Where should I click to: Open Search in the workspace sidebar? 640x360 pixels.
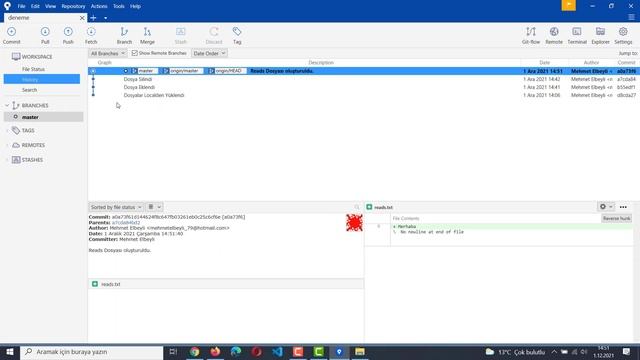tap(29, 90)
